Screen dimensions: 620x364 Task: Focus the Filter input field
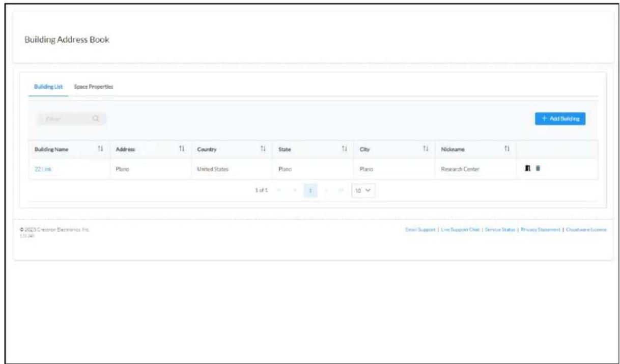tap(71, 119)
